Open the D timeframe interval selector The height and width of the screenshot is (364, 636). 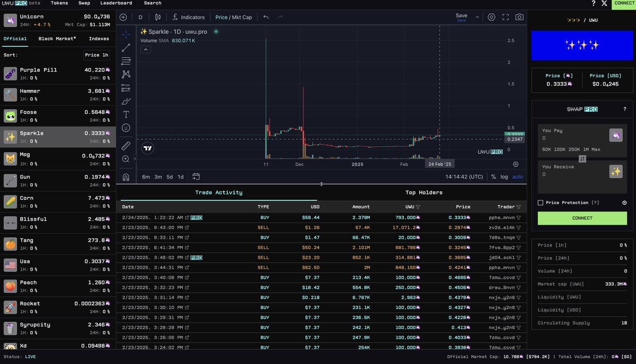[140, 17]
